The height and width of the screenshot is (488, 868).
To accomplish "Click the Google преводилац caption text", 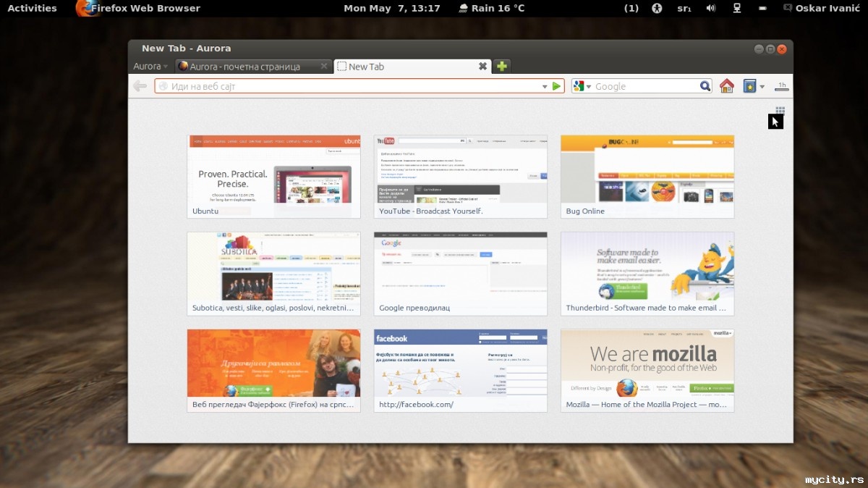I will coord(414,308).
